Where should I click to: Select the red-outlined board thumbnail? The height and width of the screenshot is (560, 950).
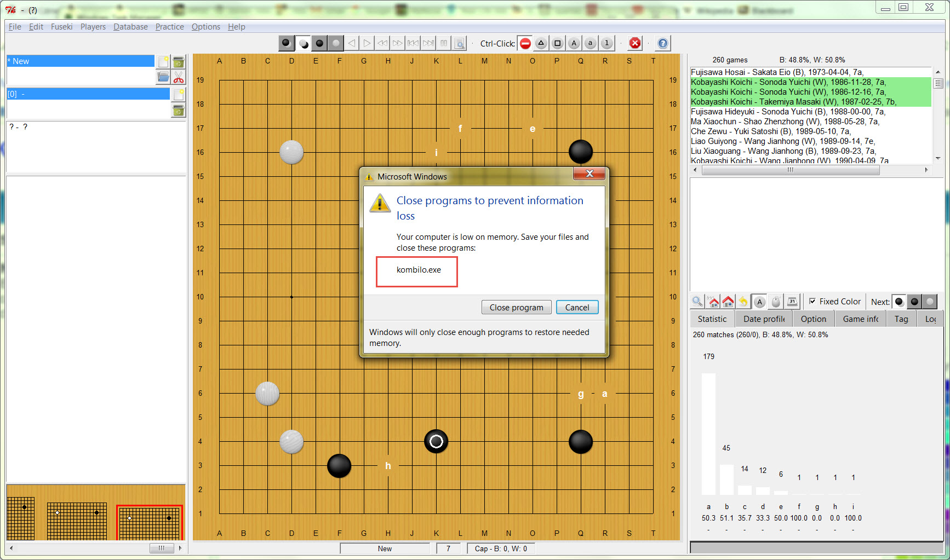click(150, 522)
